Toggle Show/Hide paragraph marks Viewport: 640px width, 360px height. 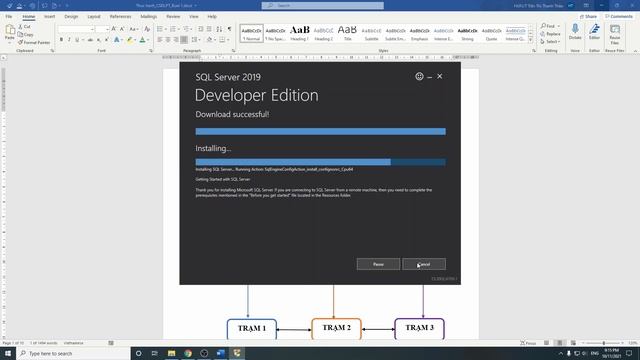pyautogui.click(x=229, y=29)
